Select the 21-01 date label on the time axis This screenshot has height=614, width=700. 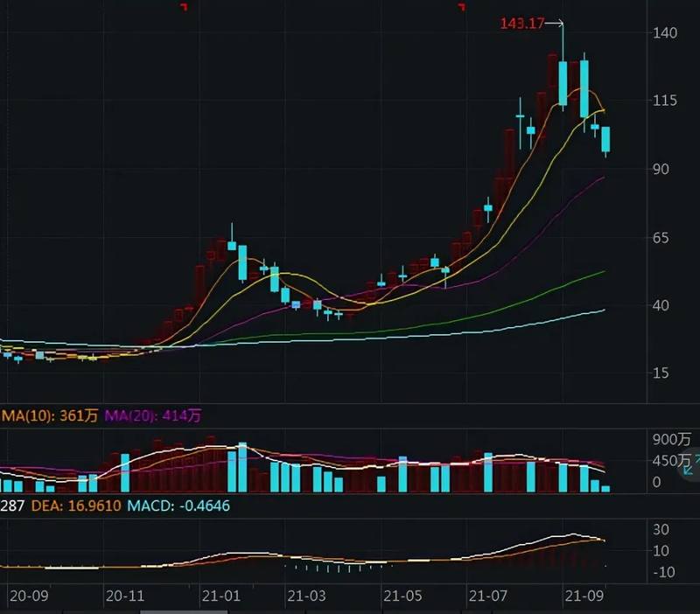(221, 596)
